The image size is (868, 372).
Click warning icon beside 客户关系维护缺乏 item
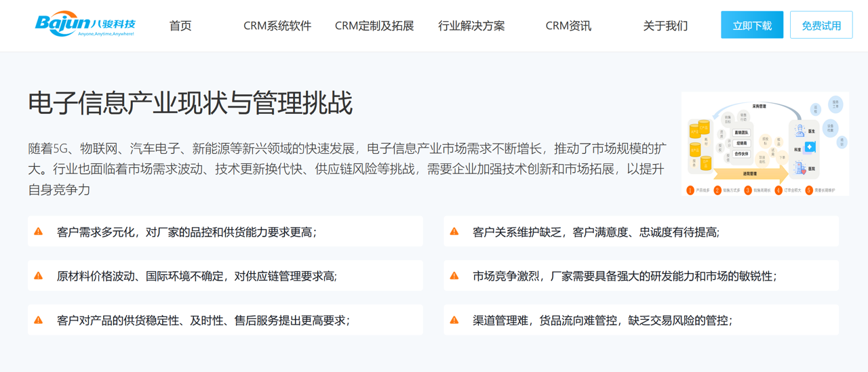coord(454,232)
